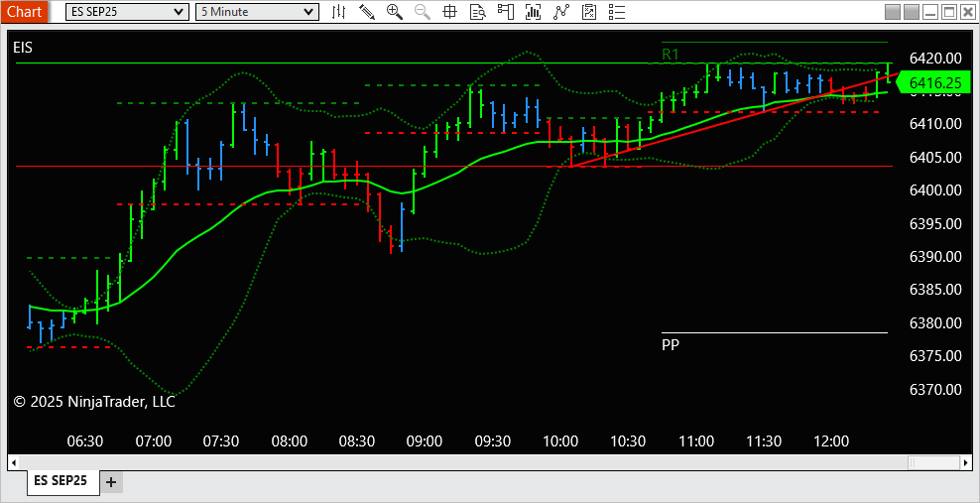The width and height of the screenshot is (980, 503).
Task: Open the Strategy Performance icon
Action: click(x=589, y=11)
